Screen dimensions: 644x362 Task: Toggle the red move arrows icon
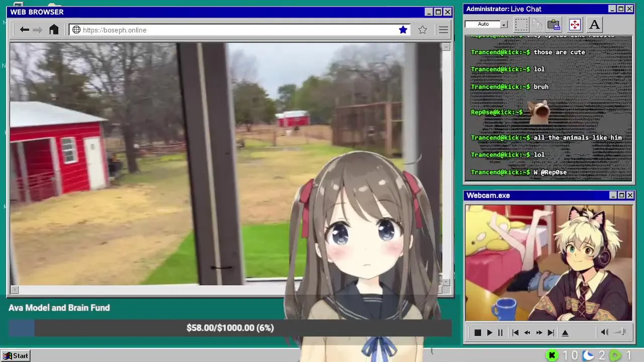coord(575,24)
